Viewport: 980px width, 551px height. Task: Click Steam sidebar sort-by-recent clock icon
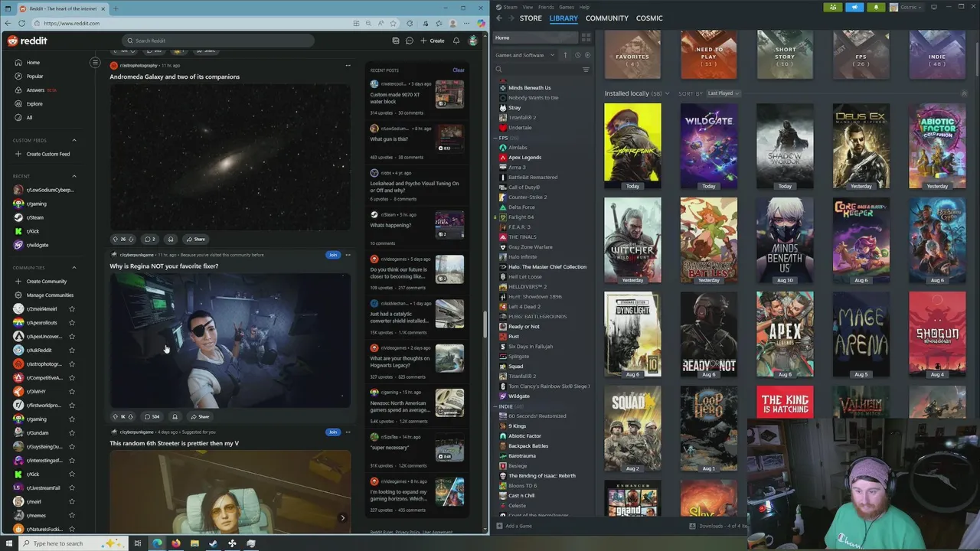tap(577, 55)
